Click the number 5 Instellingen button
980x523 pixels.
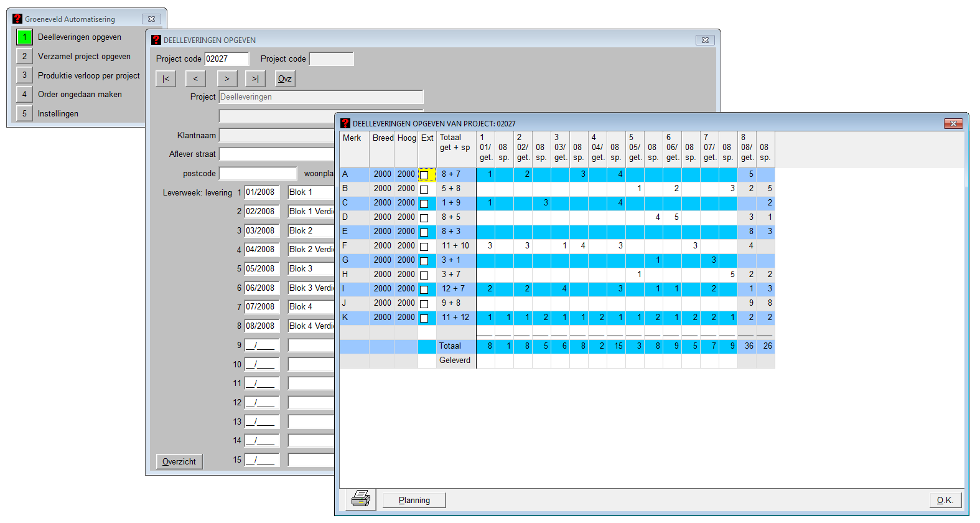pyautogui.click(x=24, y=114)
